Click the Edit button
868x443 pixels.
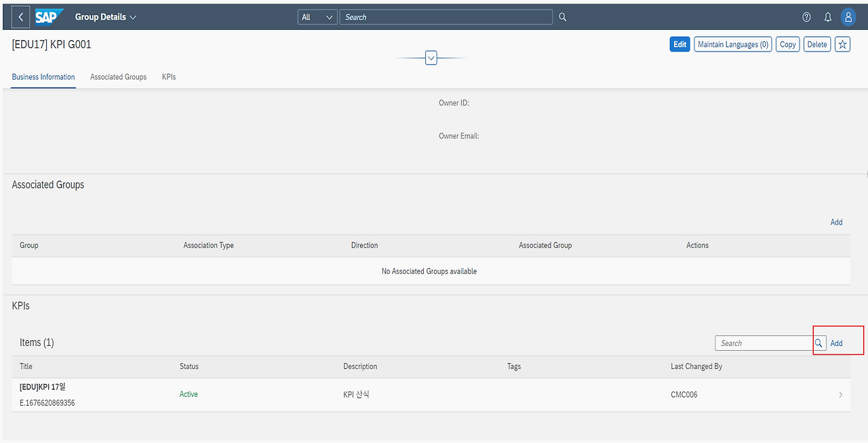click(x=679, y=43)
